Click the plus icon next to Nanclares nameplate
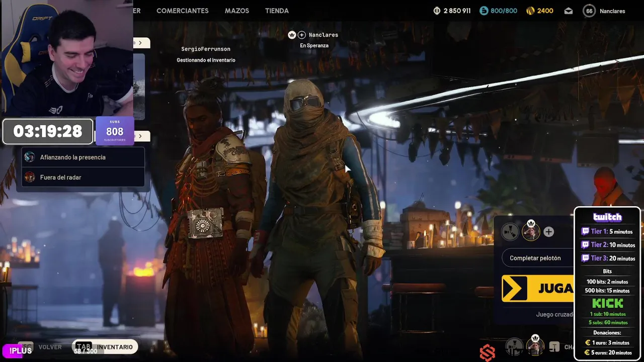The image size is (644, 362). pyautogui.click(x=301, y=35)
